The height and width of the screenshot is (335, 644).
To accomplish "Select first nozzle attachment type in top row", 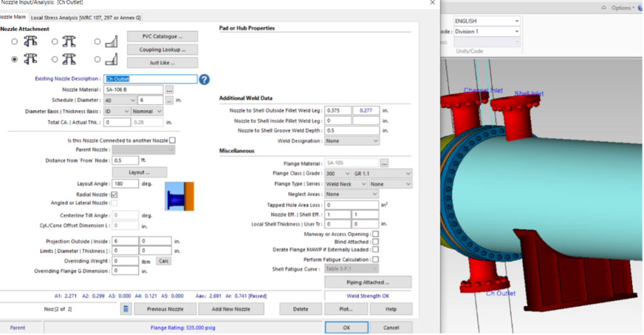I will 14,42.
